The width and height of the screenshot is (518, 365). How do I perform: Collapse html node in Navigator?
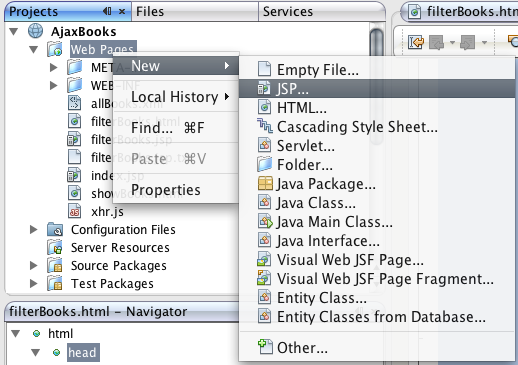pos(16,333)
